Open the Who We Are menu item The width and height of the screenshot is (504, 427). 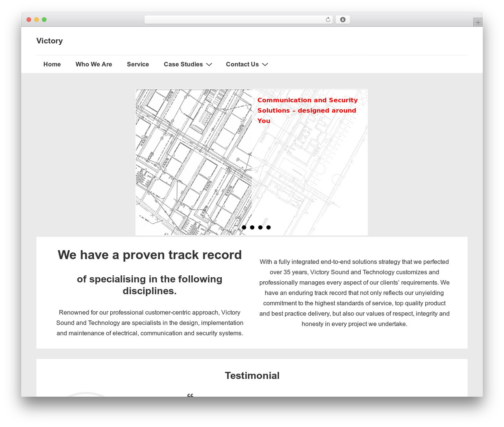pos(94,64)
